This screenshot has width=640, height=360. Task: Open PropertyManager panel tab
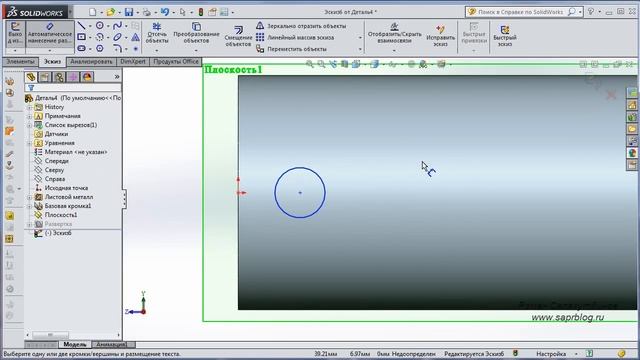pos(45,77)
